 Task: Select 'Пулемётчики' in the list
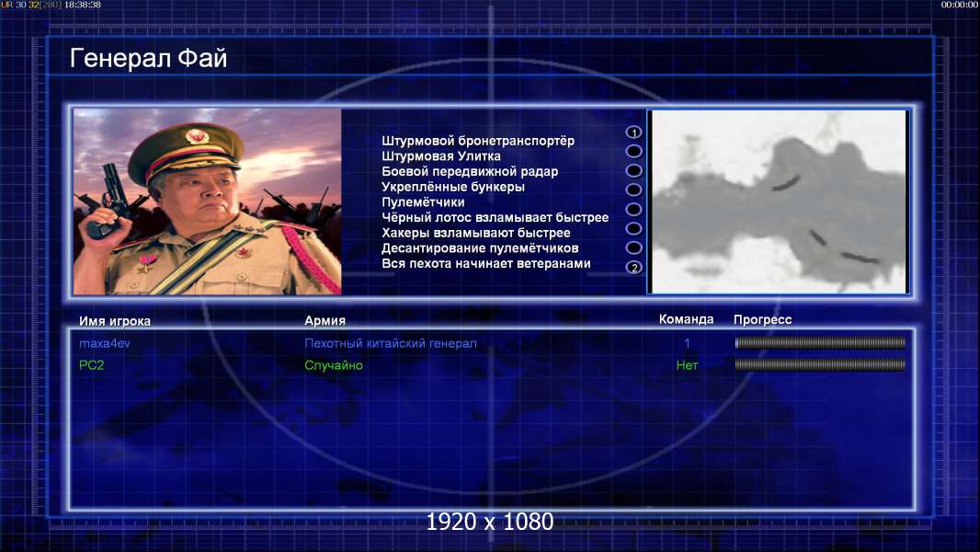423,201
